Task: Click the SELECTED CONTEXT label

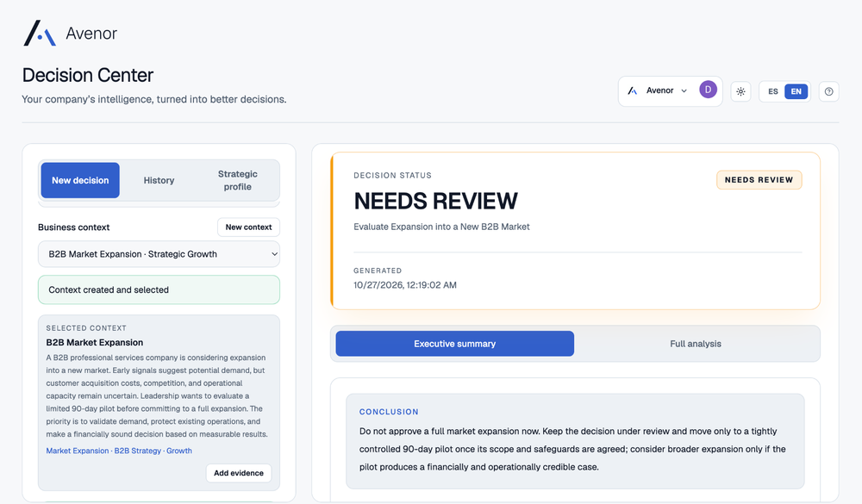Action: pos(86,328)
